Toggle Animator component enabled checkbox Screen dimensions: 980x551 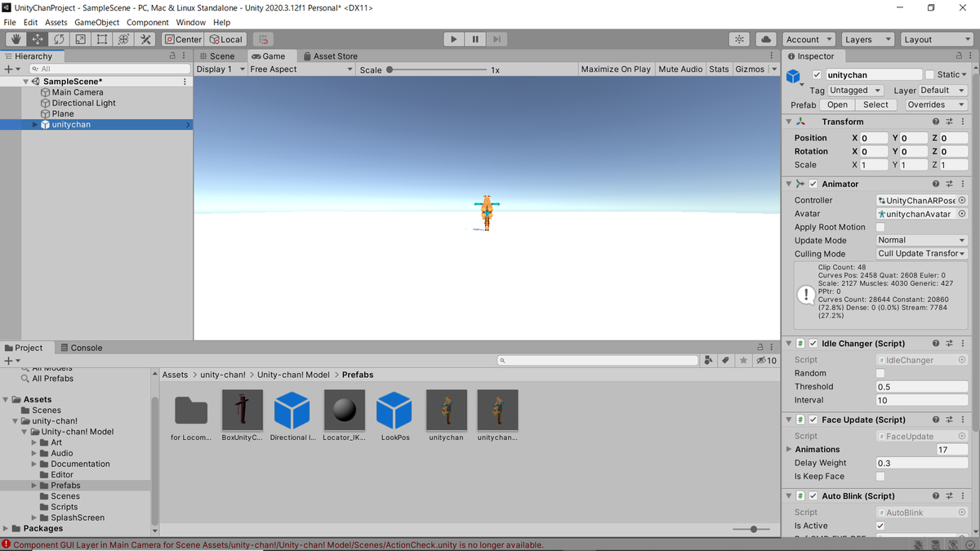pos(813,184)
